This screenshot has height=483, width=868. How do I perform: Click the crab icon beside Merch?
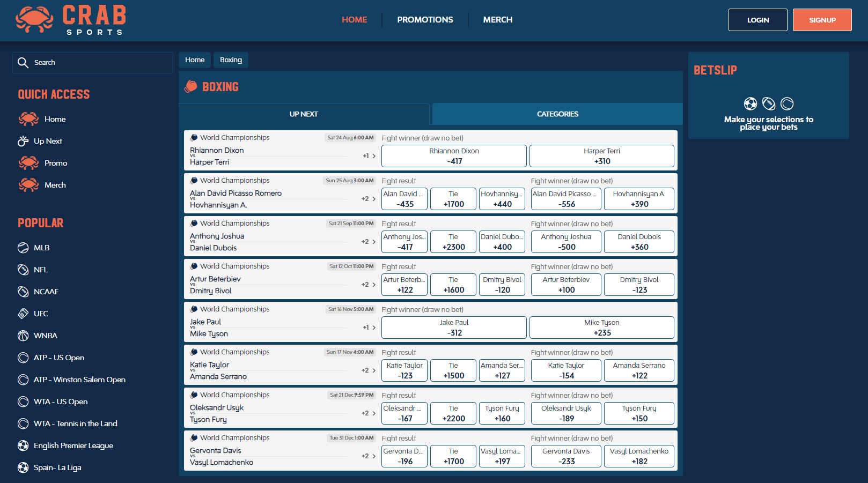point(28,185)
